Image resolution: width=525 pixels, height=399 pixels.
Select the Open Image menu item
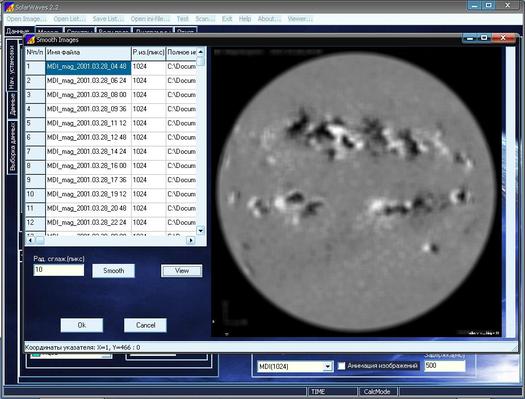click(x=26, y=19)
